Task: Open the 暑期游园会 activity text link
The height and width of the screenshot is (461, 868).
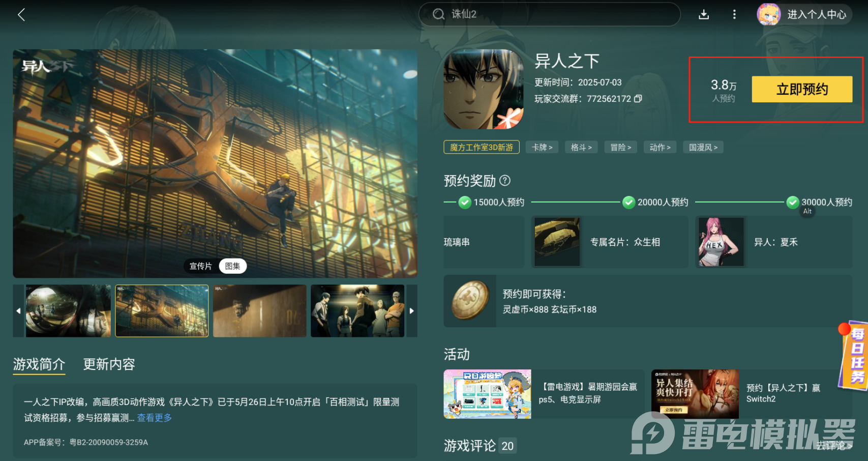Action: point(588,393)
